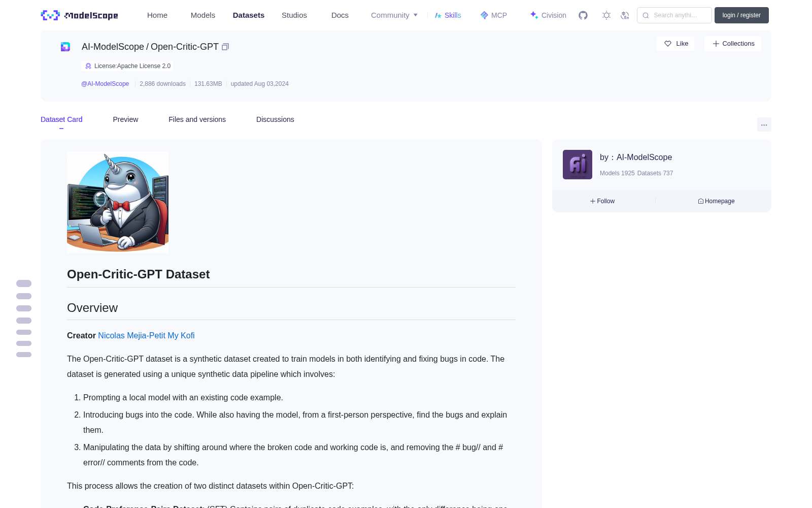Click the AI-ModelScope purple avatar
The height and width of the screenshot is (508, 812).
tap(578, 165)
